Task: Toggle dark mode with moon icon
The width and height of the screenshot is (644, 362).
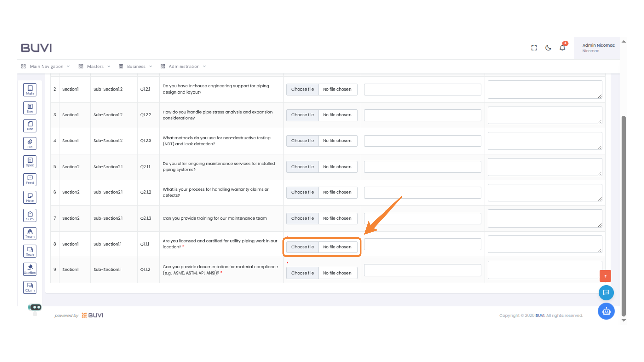Action: 548,48
